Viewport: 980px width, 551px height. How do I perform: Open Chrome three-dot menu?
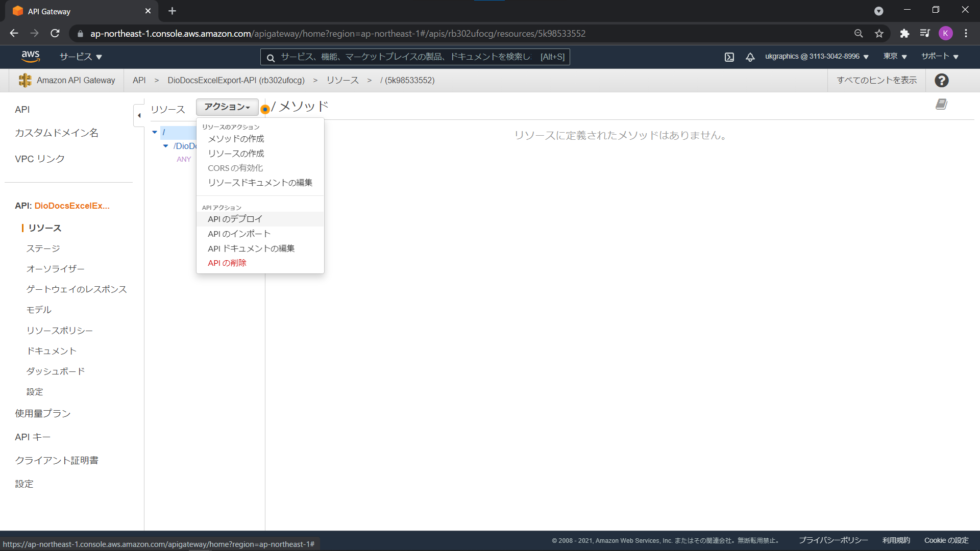click(x=966, y=33)
